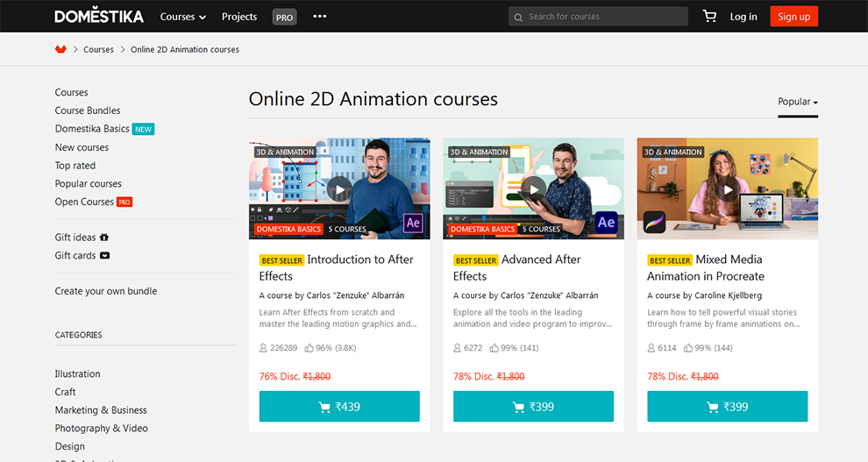Play the Mixed Media Animation preview video
This screenshot has width=868, height=462.
728,189
